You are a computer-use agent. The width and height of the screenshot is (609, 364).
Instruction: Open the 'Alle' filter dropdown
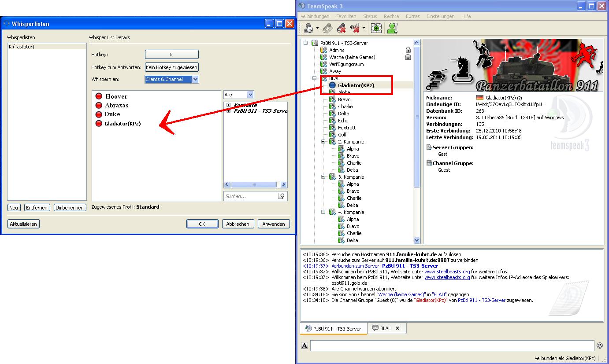point(250,95)
